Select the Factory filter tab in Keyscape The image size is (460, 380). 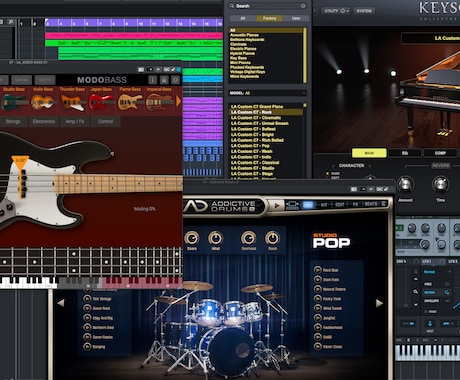tap(269, 18)
